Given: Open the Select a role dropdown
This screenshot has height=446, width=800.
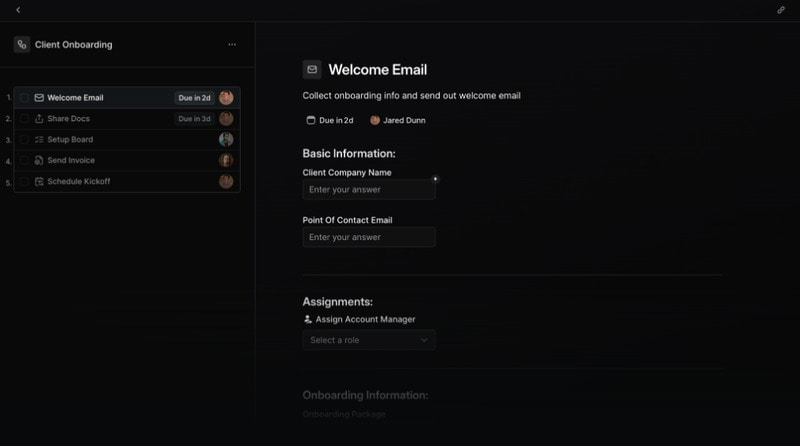Looking at the screenshot, I should 369,340.
